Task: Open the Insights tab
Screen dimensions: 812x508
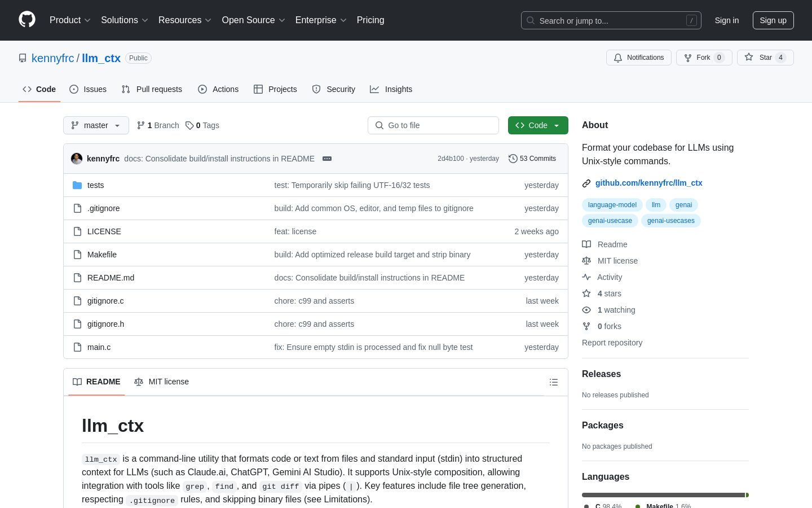Action: click(x=391, y=89)
